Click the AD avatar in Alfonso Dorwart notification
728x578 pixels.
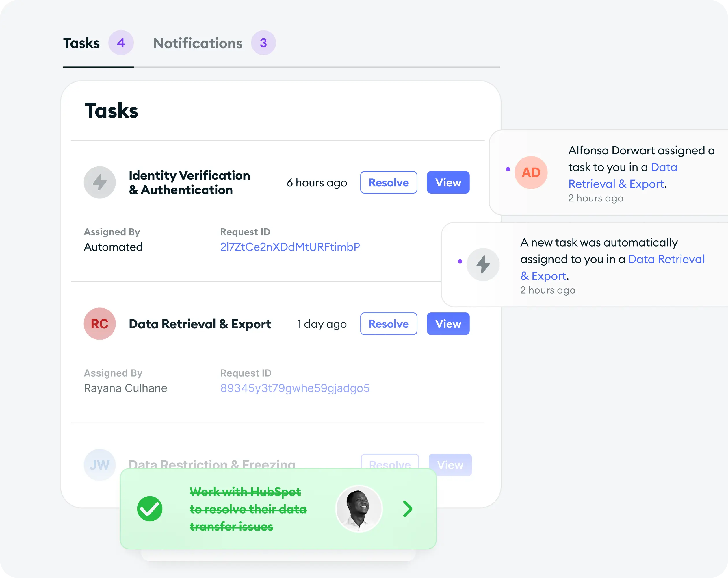pos(531,172)
